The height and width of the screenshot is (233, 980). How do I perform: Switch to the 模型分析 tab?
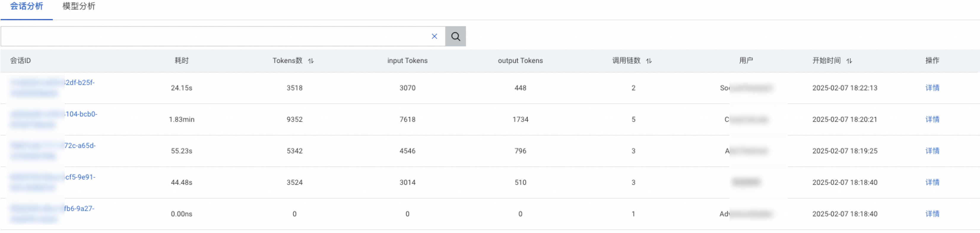coord(79,7)
